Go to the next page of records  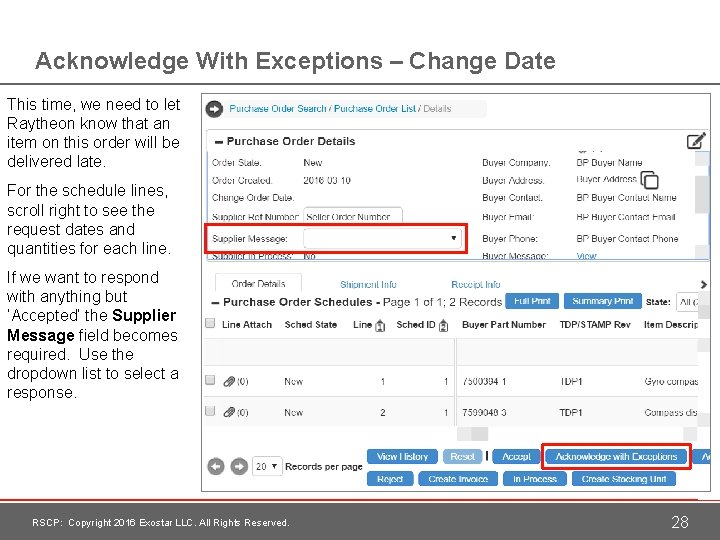point(239,467)
